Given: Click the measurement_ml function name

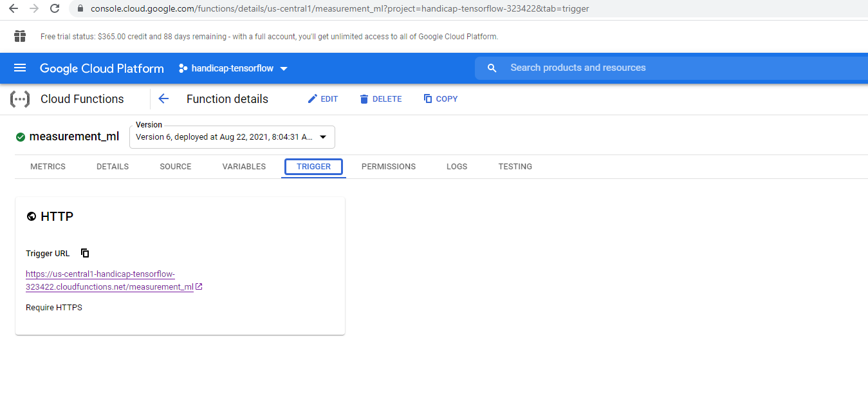Looking at the screenshot, I should click(74, 136).
